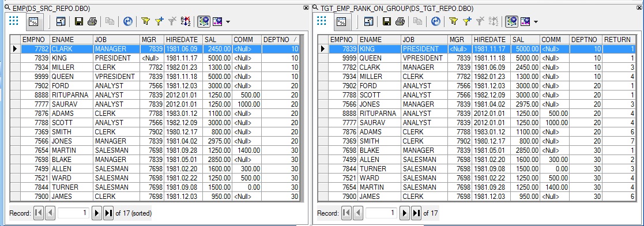
Task: Open in new window icon in TGT_EMP_RANK_ON_GROUP panel
Action: 369,21
